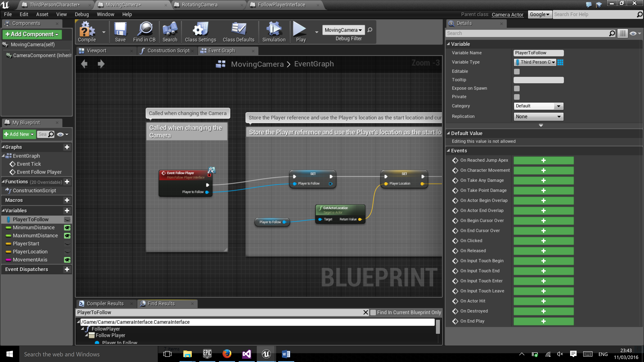The width and height of the screenshot is (644, 362).
Task: Collapse the Events section in Details
Action: click(449, 151)
